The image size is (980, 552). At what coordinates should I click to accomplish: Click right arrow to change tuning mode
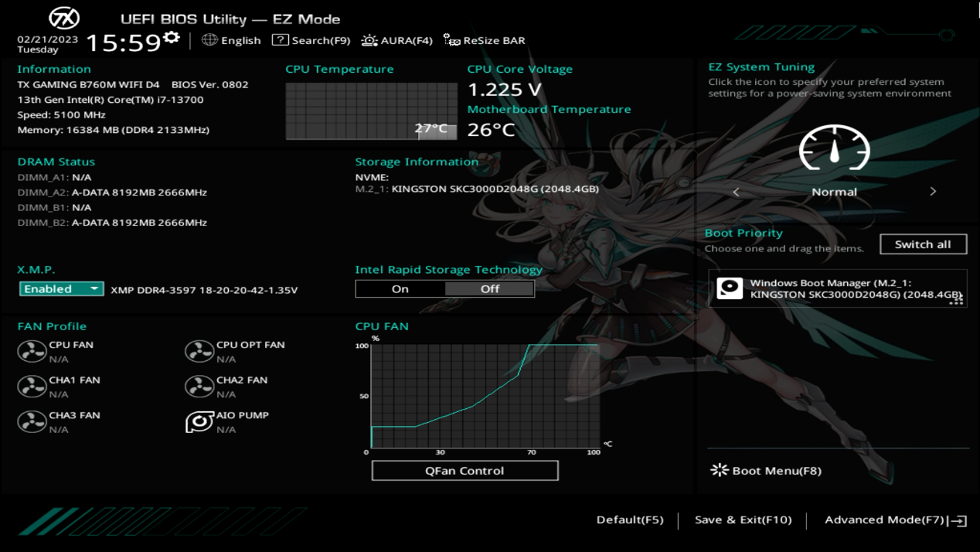click(x=933, y=192)
